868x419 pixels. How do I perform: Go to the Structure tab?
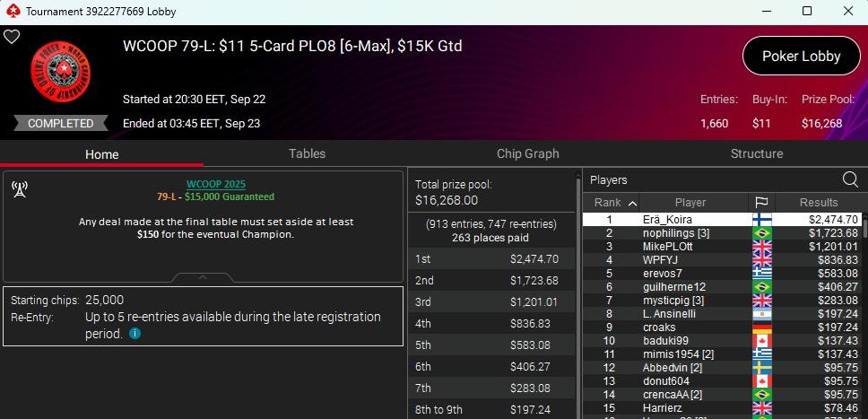point(756,154)
